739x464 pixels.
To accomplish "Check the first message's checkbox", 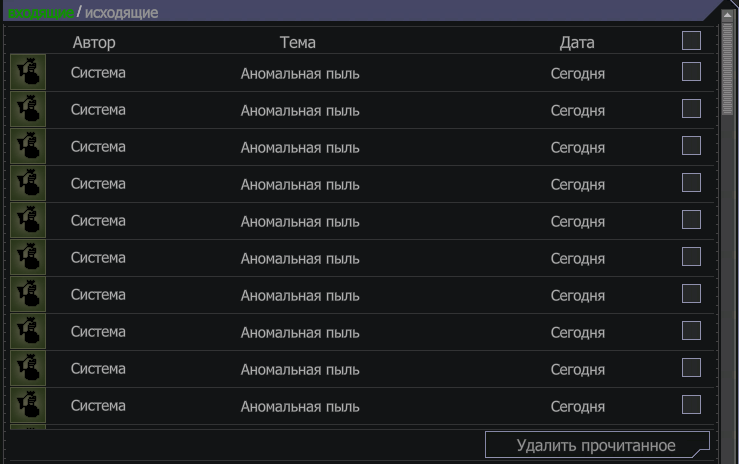I will coord(691,72).
